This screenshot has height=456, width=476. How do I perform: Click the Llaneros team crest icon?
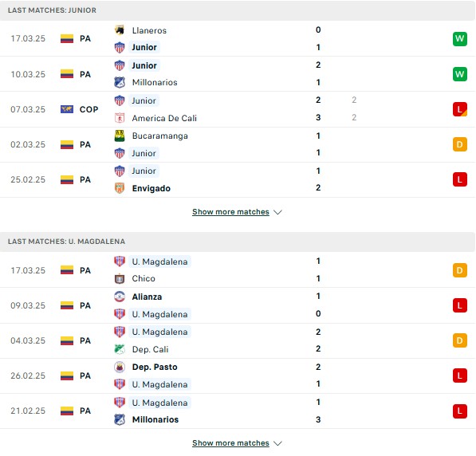pos(120,30)
